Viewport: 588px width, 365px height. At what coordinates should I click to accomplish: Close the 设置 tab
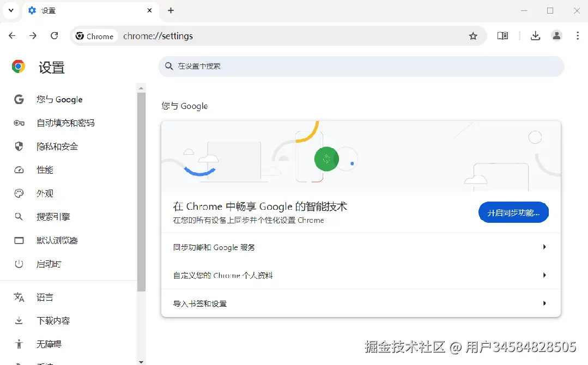(150, 10)
